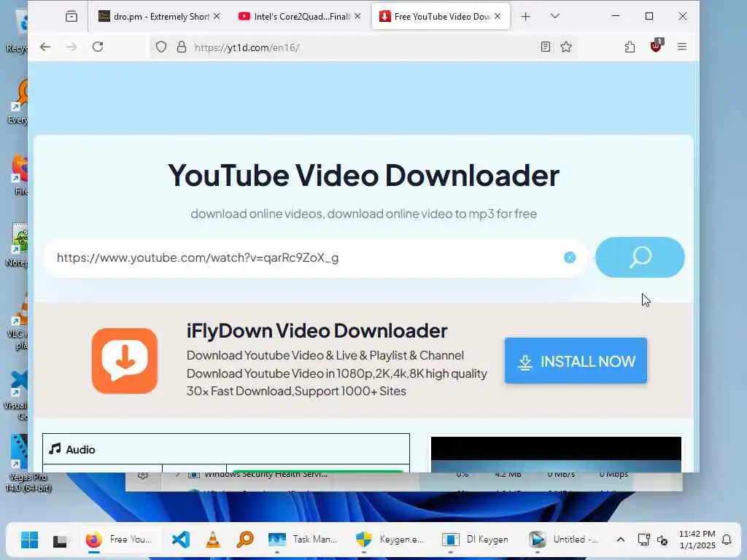Toggle reader view
The width and height of the screenshot is (747, 560).
pyautogui.click(x=546, y=47)
